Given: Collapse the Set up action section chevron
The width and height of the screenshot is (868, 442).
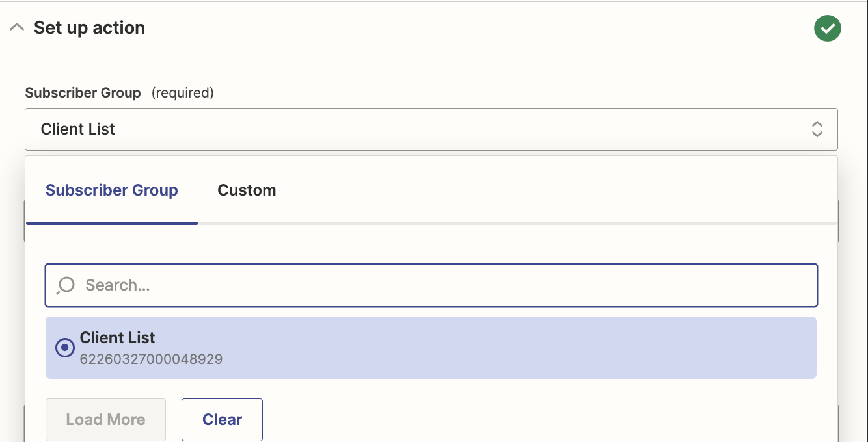Looking at the screenshot, I should tap(17, 28).
